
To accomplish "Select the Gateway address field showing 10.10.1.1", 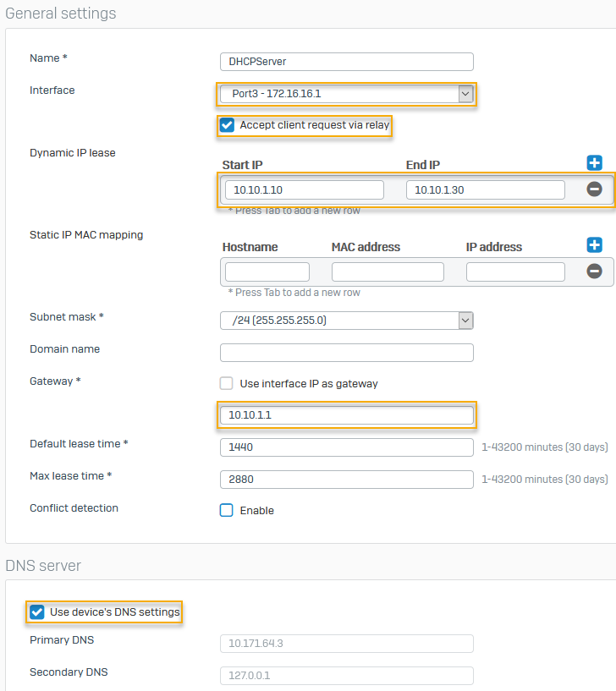I will pyautogui.click(x=346, y=414).
